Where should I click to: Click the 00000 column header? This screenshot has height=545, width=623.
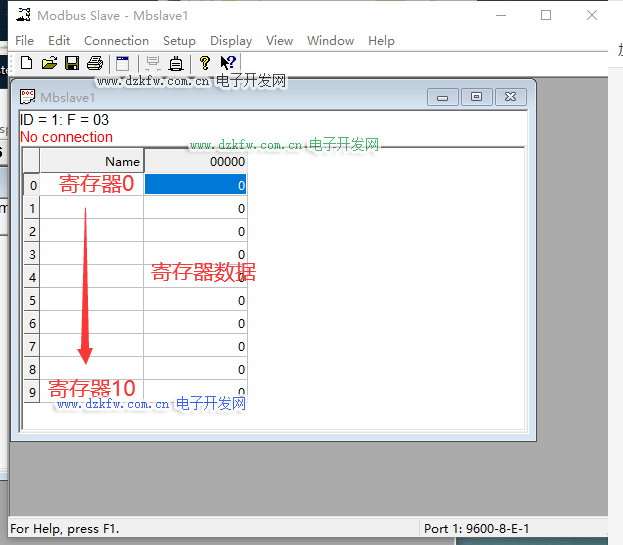pos(195,161)
